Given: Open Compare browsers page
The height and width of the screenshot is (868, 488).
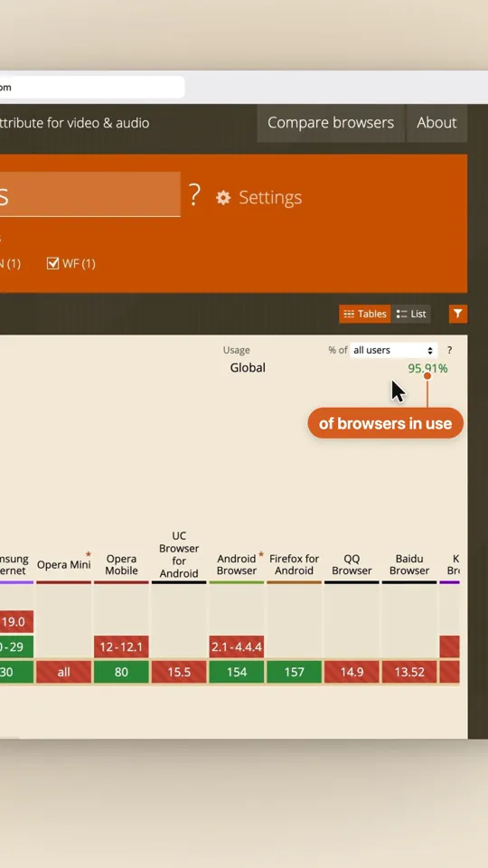Looking at the screenshot, I should [331, 122].
